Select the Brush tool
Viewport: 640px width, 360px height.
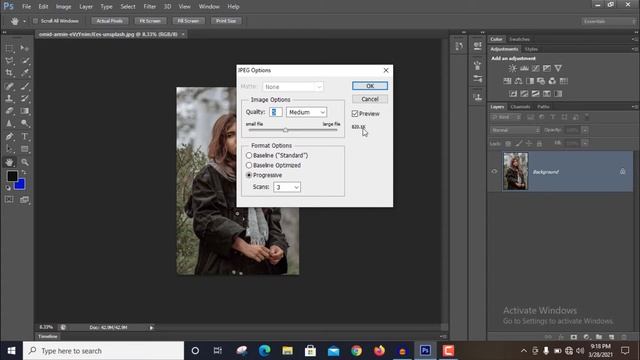point(24,86)
